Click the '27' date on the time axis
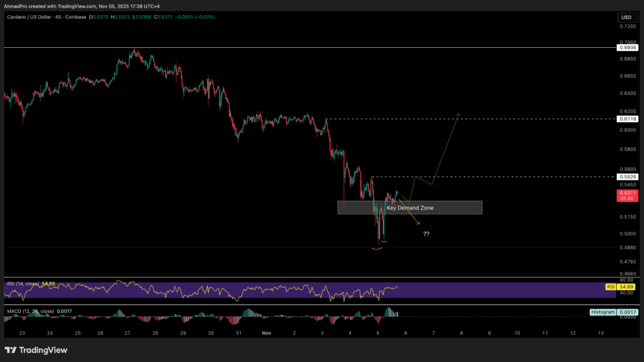This screenshot has height=362, width=644. pyautogui.click(x=127, y=332)
